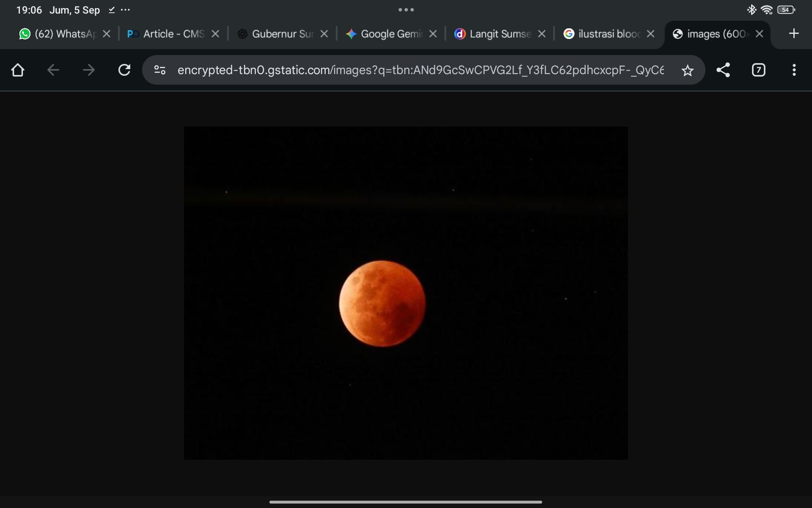The image size is (812, 508).
Task: Select the Home icon in the toolbar
Action: (17, 70)
